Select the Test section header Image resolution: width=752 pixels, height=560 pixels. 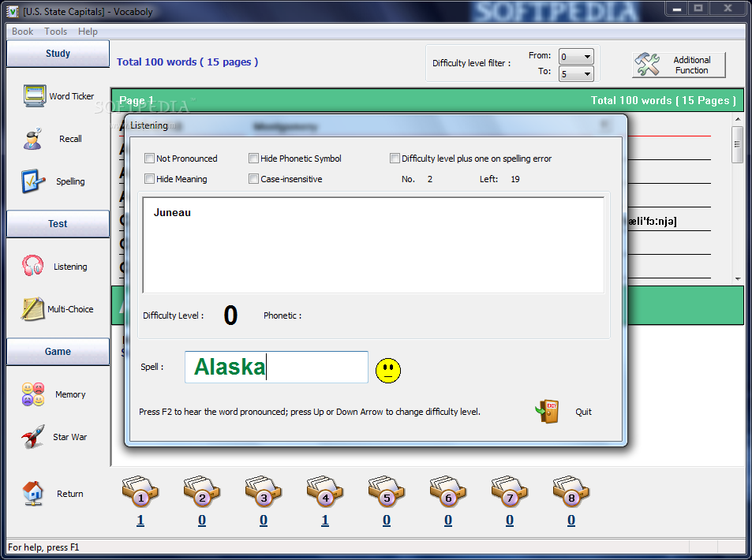point(58,223)
